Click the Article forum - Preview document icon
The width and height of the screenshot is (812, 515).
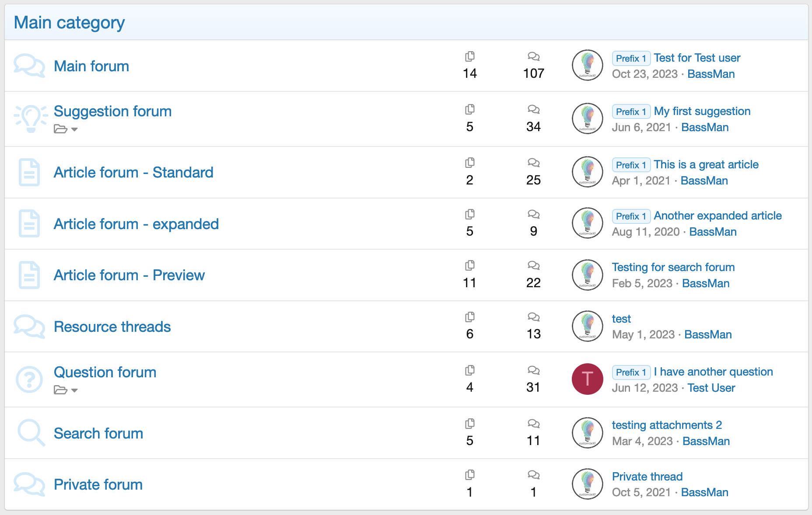29,275
